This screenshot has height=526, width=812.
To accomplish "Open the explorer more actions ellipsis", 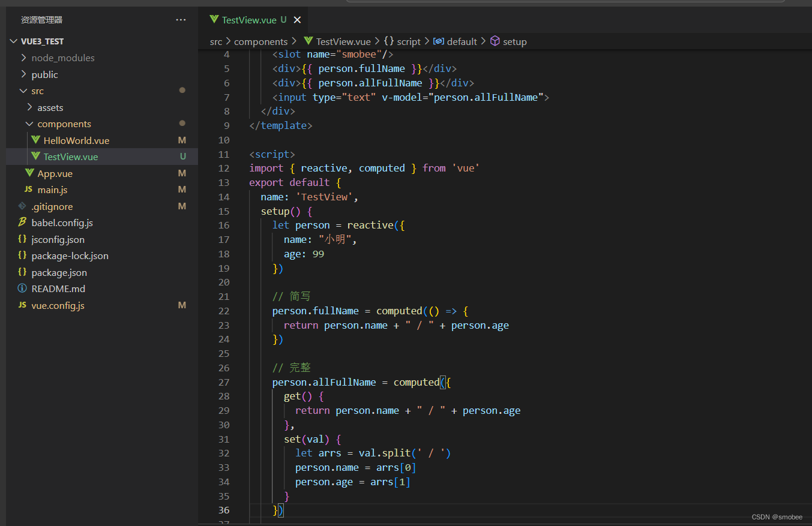I will click(181, 20).
